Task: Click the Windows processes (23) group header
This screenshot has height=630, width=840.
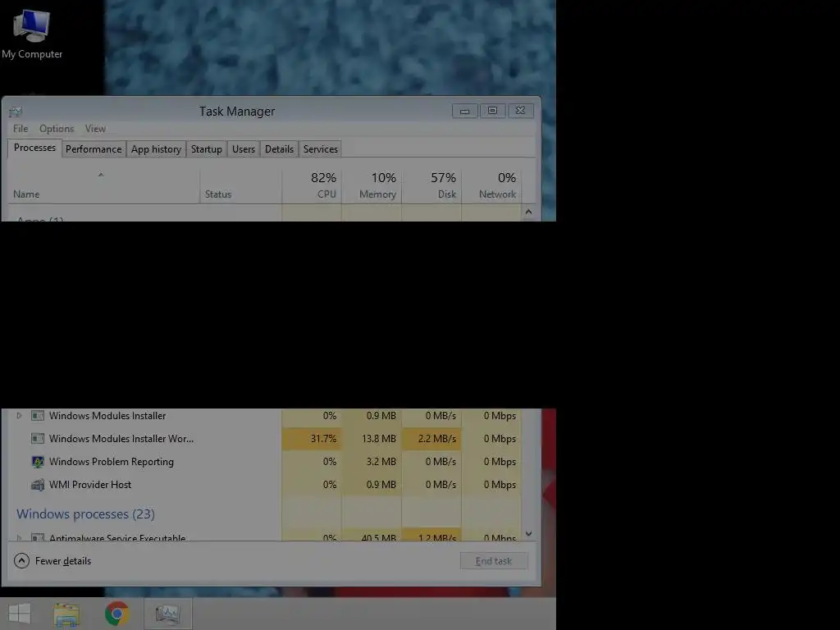Action: (x=85, y=514)
